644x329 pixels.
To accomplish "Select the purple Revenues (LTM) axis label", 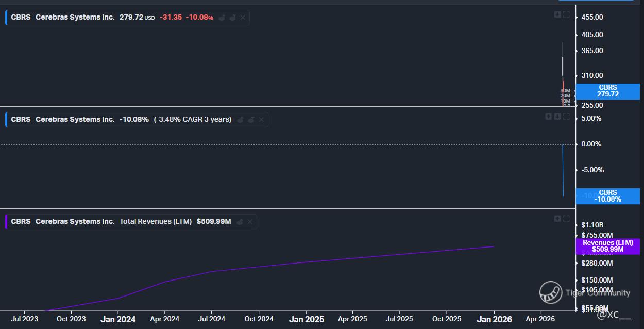I will 607,246.
